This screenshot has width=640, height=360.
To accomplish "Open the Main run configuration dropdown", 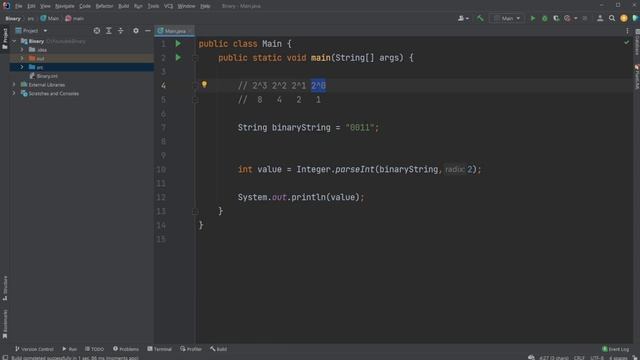I will click(507, 18).
